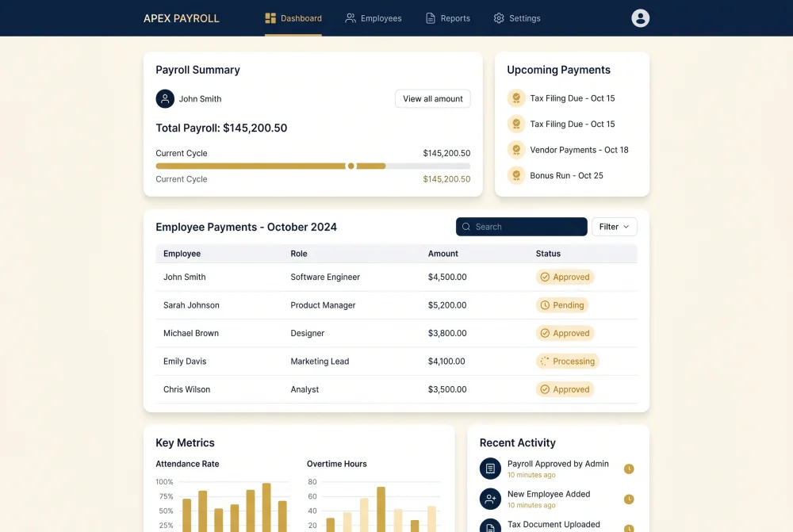Click the Settings gear icon
793x532 pixels.
click(x=499, y=18)
